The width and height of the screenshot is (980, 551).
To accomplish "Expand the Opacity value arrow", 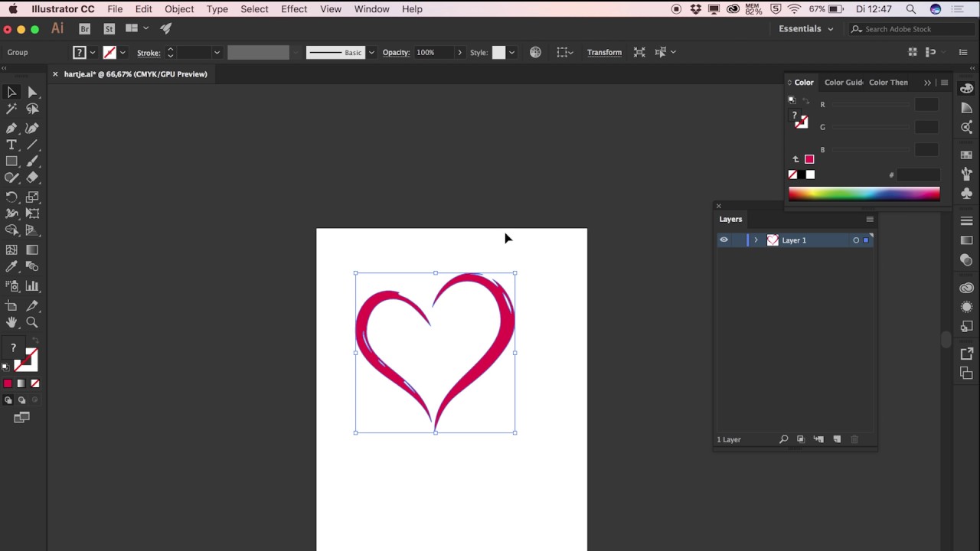I will (459, 52).
